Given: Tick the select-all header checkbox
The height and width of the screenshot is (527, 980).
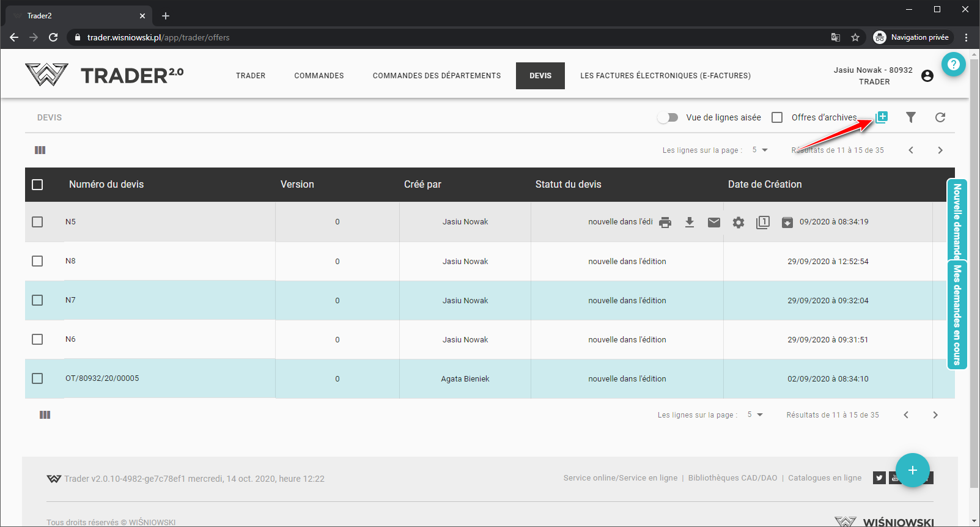Looking at the screenshot, I should [37, 185].
